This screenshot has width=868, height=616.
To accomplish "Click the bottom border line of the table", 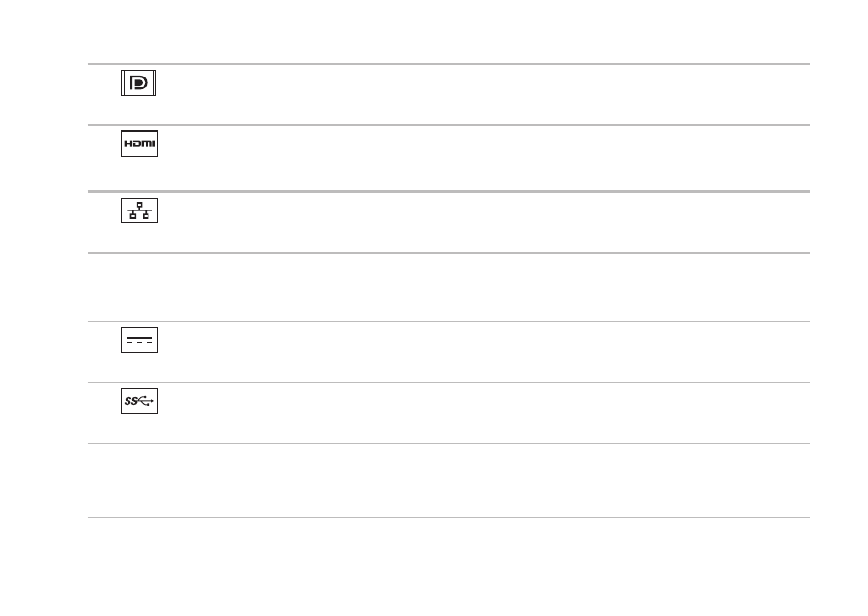I will (x=449, y=518).
